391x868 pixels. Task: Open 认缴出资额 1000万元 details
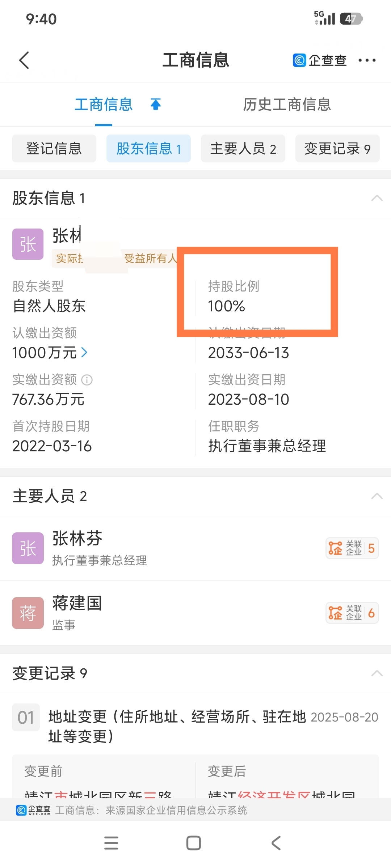50,353
